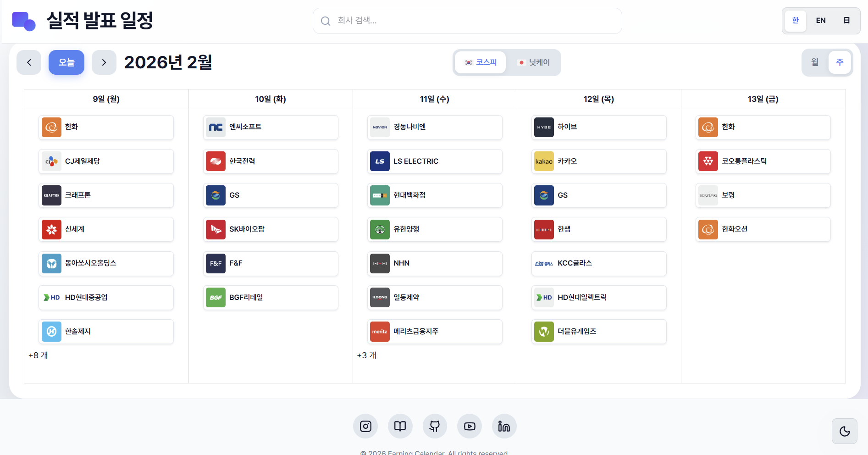This screenshot has height=455, width=868.
Task: Open the LinkedIn icon link
Action: click(x=504, y=427)
